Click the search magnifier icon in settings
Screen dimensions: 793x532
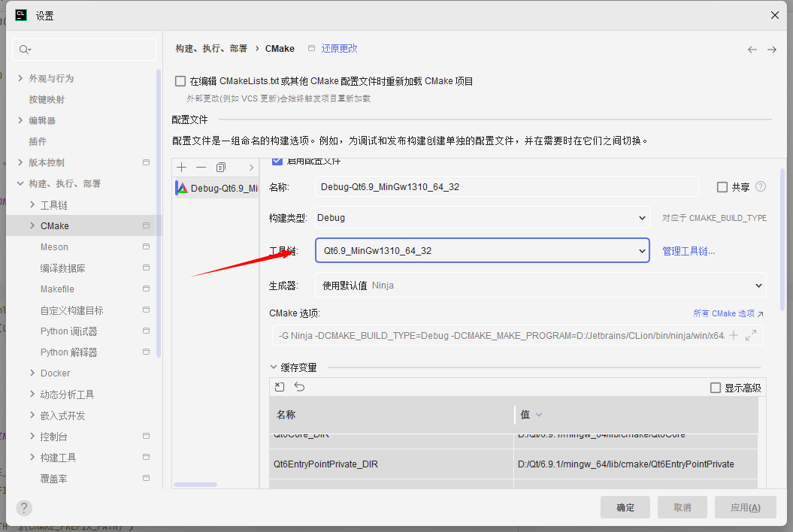[x=24, y=50]
